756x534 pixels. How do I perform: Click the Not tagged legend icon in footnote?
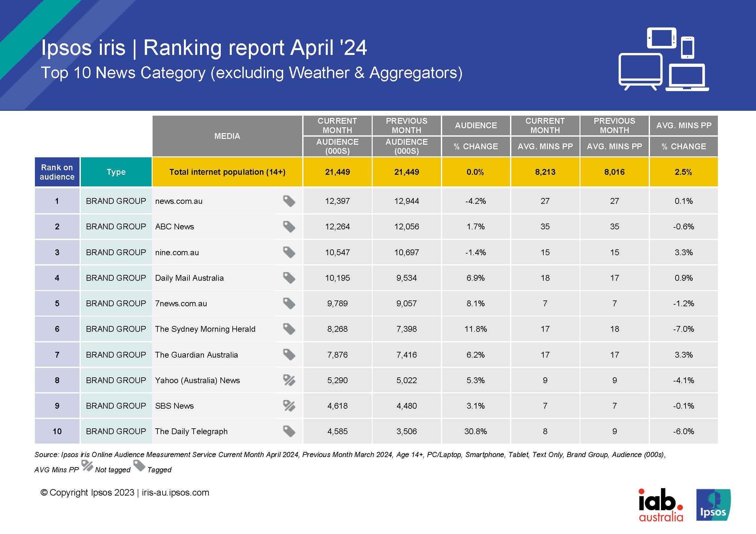pos(87,466)
